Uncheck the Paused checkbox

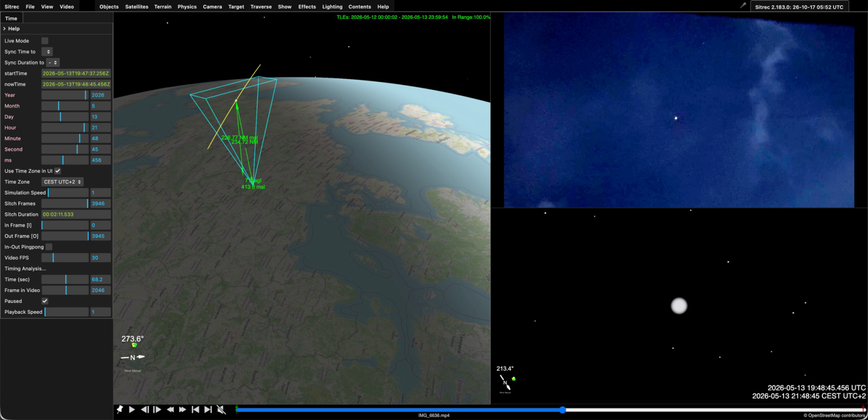(x=45, y=301)
